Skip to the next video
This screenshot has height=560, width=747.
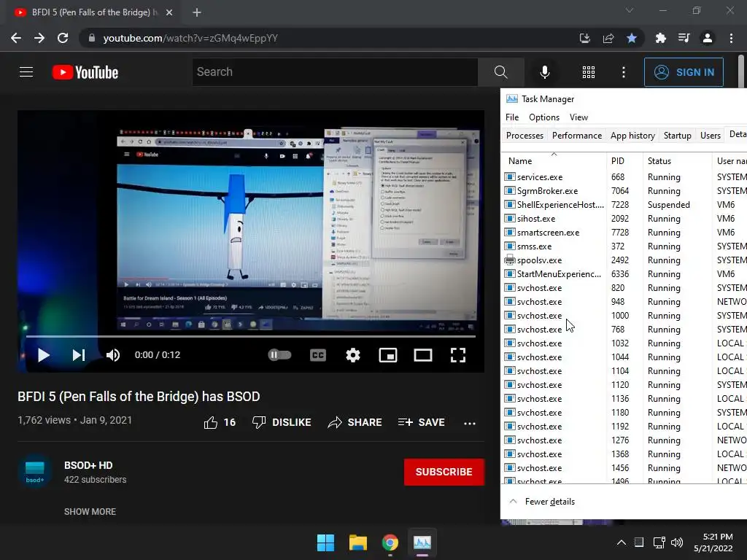78,355
